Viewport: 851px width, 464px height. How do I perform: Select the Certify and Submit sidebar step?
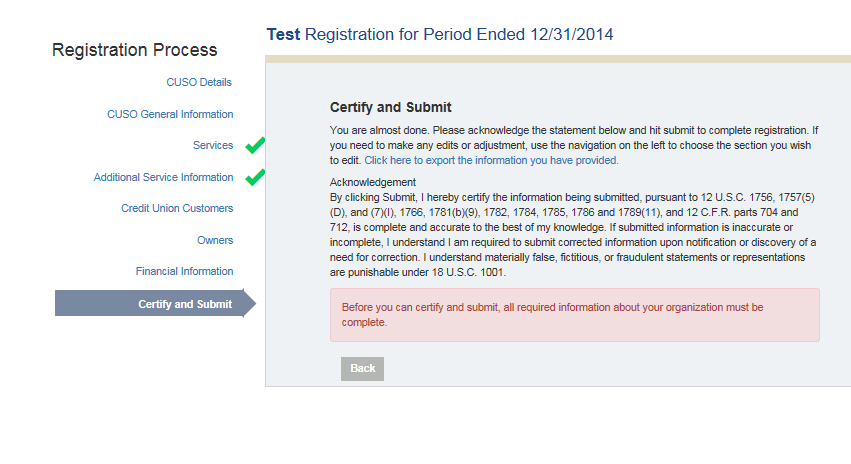185,304
